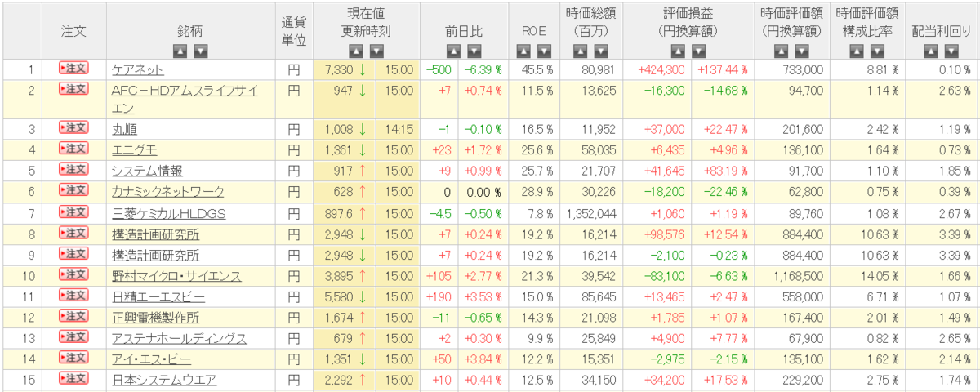Sort 構成比率 column ascending

[x=855, y=51]
